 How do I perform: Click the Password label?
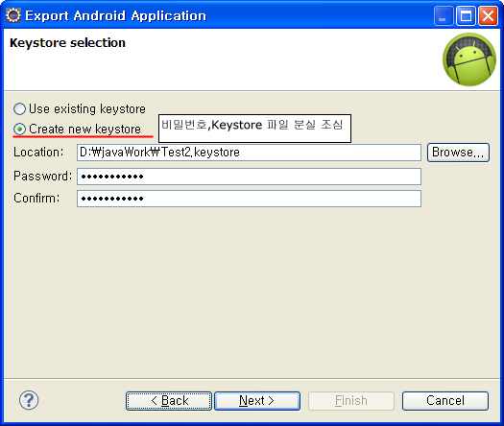(43, 176)
